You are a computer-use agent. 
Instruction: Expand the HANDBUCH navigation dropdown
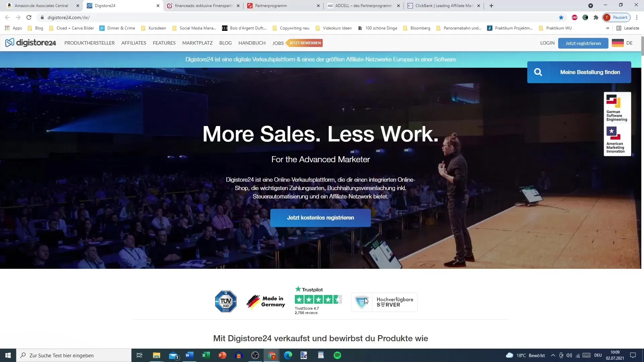(252, 43)
